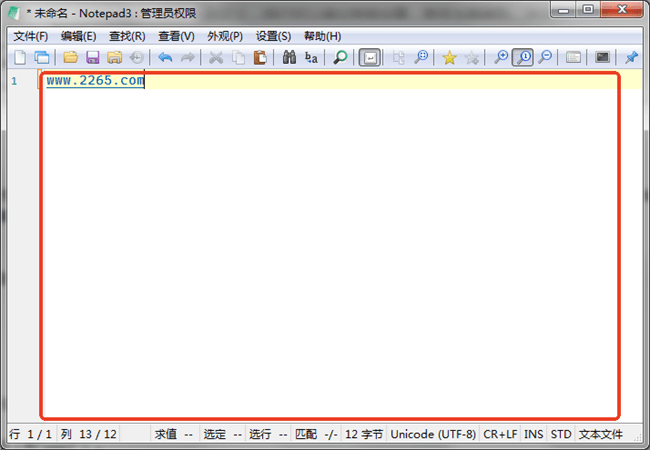Toggle INS insert mode in status bar
The height and width of the screenshot is (450, 650).
[534, 434]
